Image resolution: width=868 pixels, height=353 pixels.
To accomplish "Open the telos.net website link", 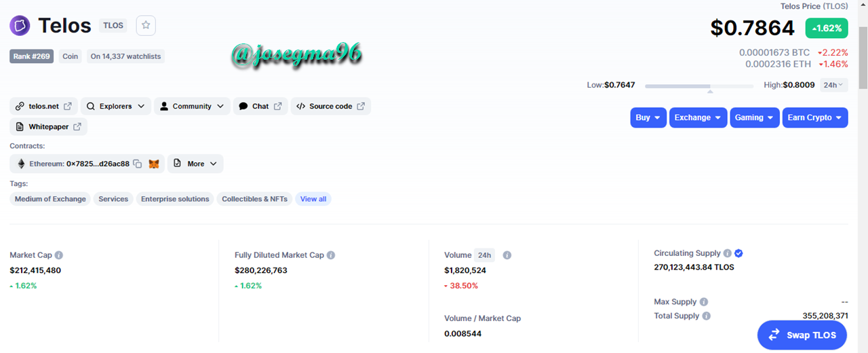I will tap(43, 107).
